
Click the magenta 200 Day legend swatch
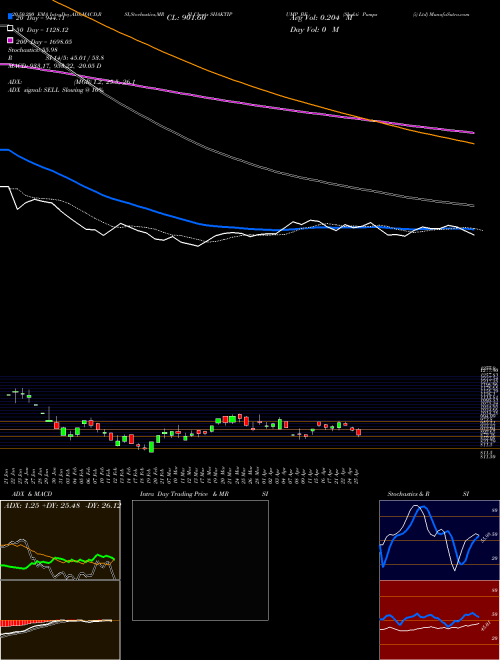click(10, 40)
